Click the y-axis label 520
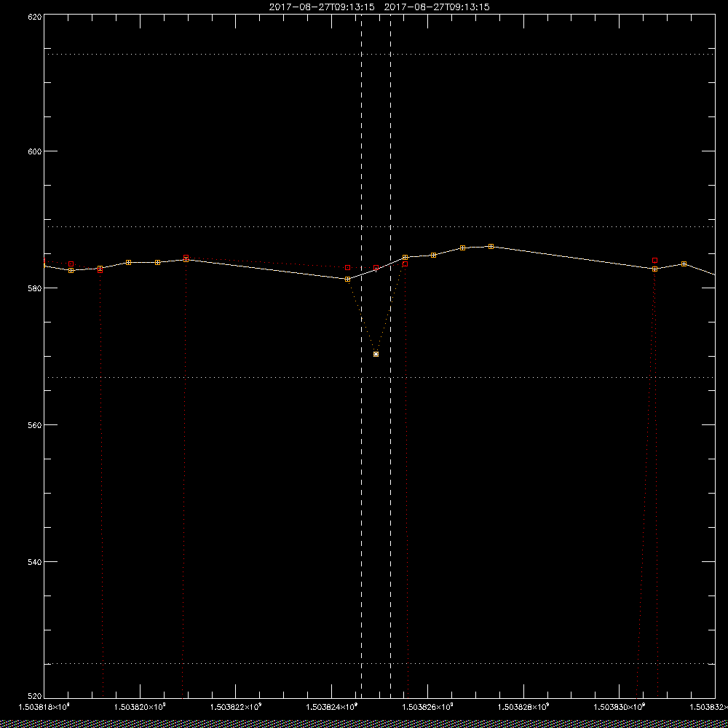 [35, 697]
